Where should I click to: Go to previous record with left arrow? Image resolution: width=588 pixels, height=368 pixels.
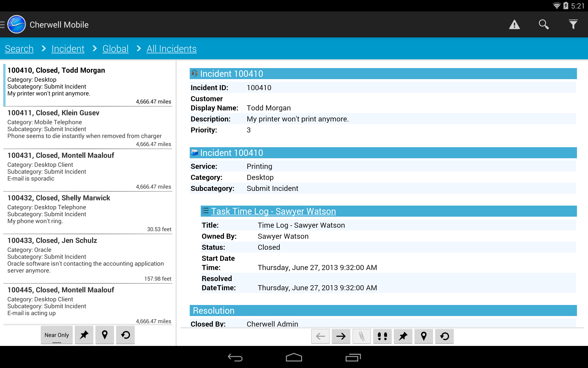(320, 336)
